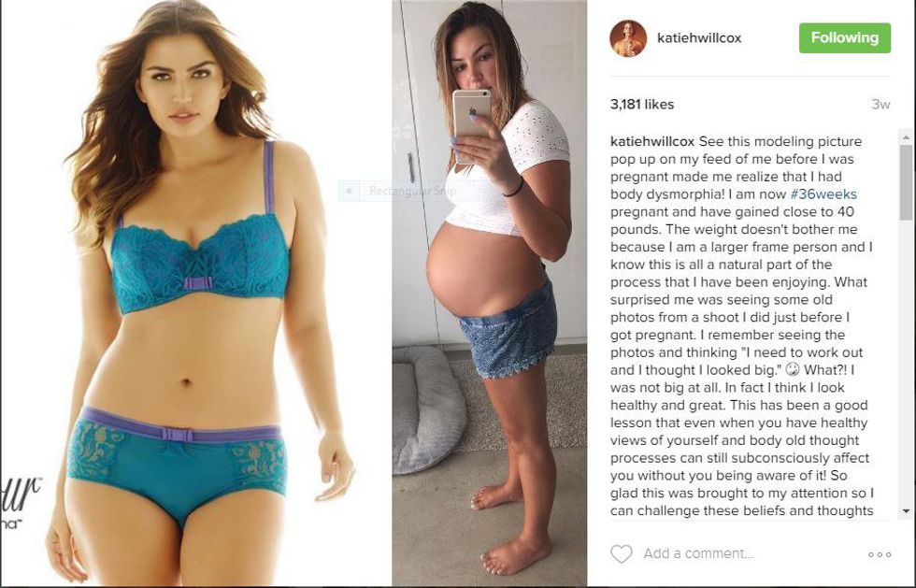Click katiehwillcox username starting the caption
Image resolution: width=916 pixels, height=588 pixels.
(652, 141)
